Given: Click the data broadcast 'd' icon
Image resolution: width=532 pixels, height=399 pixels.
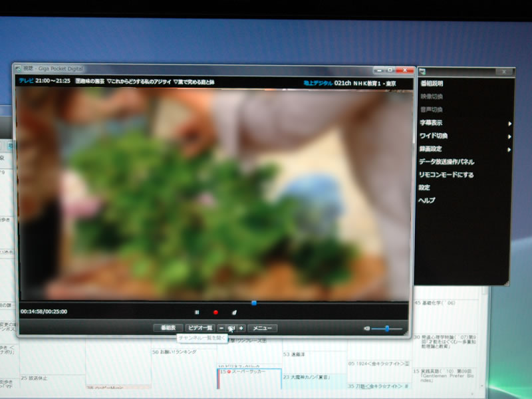Looking at the screenshot, I should click(x=234, y=313).
